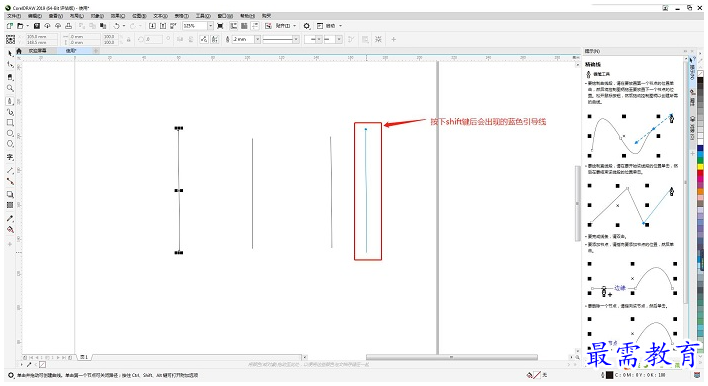Click the black swatch in color palette

(700, 79)
